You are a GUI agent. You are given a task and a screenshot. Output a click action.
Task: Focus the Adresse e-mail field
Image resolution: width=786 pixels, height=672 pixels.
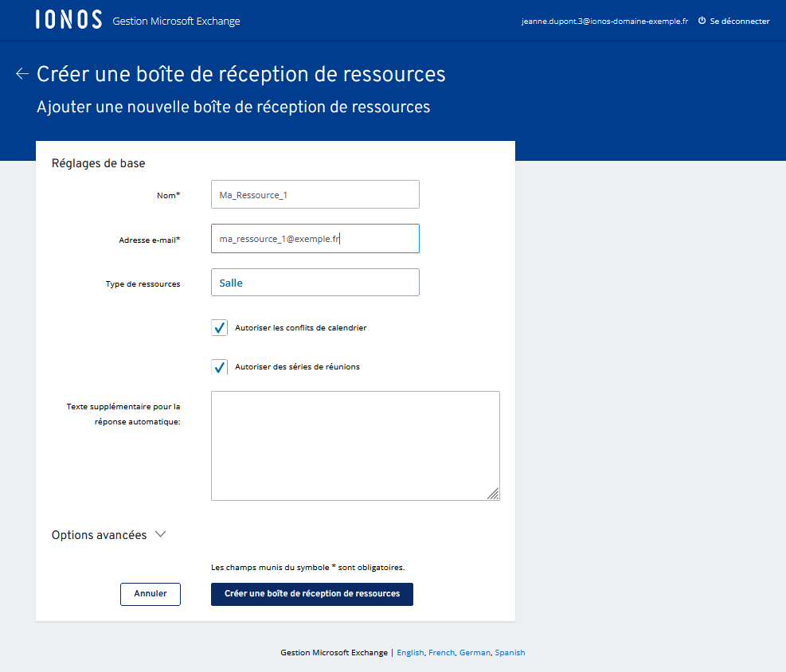point(315,238)
